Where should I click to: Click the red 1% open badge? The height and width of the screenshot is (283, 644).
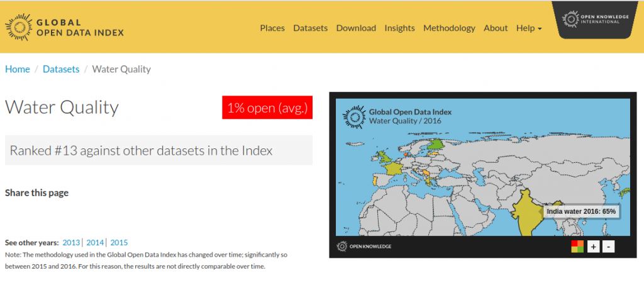pos(267,107)
